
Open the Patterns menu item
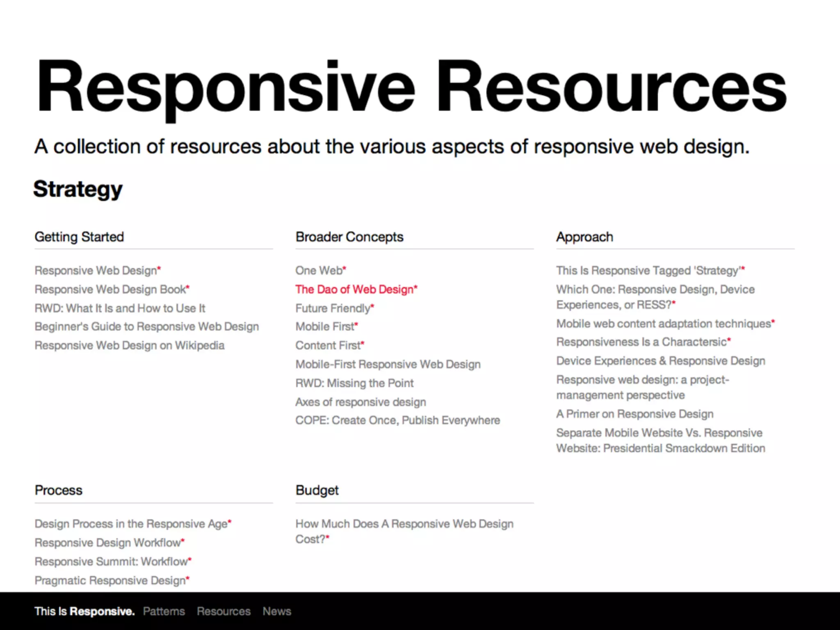[x=164, y=611]
